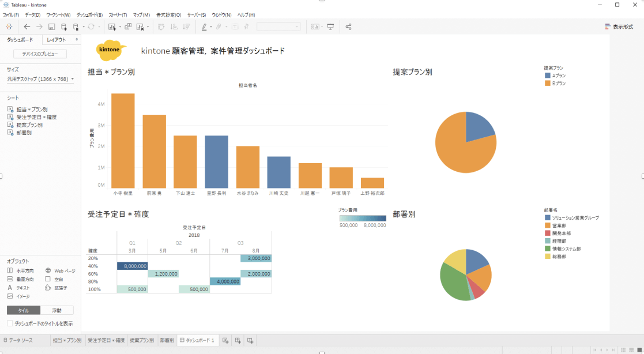Click the Fix axes pin icon

(246, 27)
